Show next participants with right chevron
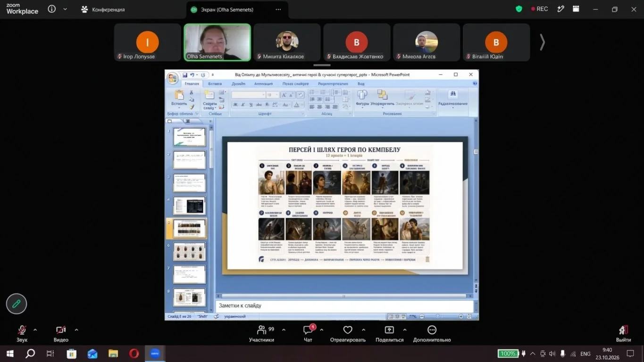 tap(542, 42)
